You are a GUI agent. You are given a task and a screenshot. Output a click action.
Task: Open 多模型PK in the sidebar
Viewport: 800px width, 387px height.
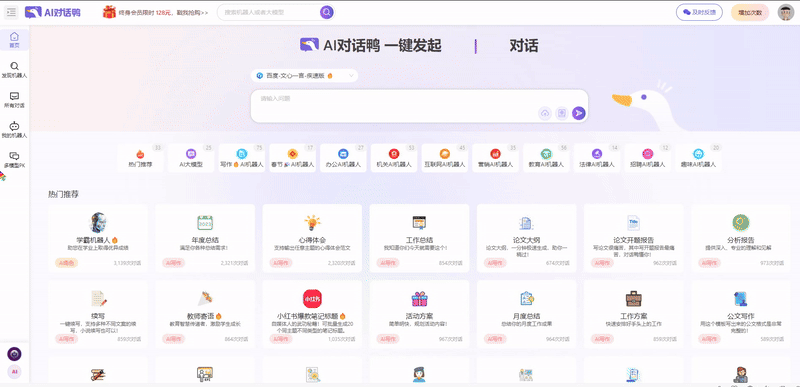pos(14,160)
